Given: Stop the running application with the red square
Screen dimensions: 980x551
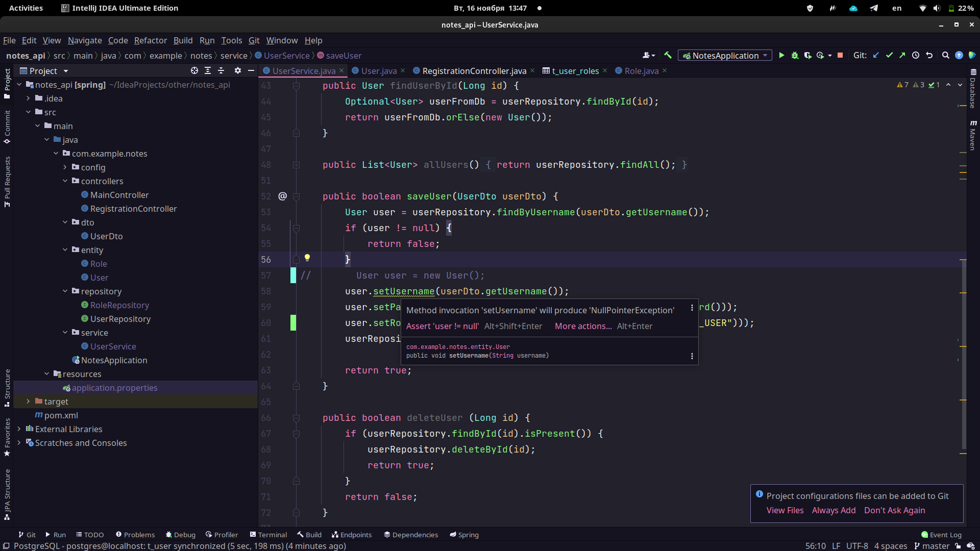Looking at the screenshot, I should point(840,55).
